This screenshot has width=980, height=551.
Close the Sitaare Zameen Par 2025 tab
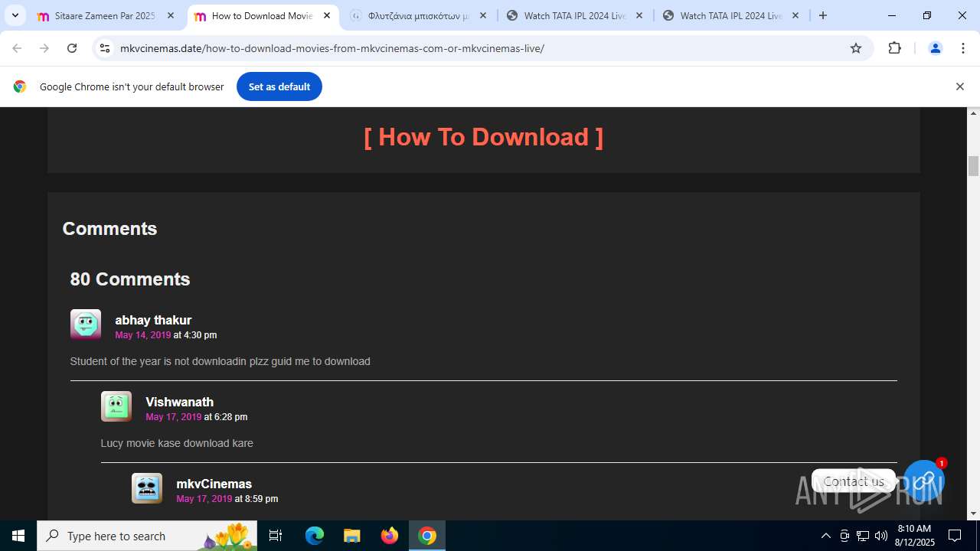(x=171, y=15)
